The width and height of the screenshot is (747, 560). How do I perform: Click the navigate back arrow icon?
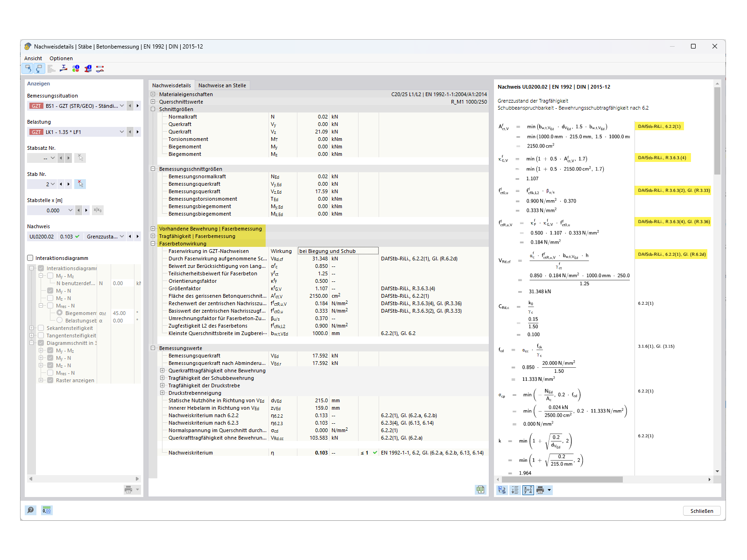28,69
